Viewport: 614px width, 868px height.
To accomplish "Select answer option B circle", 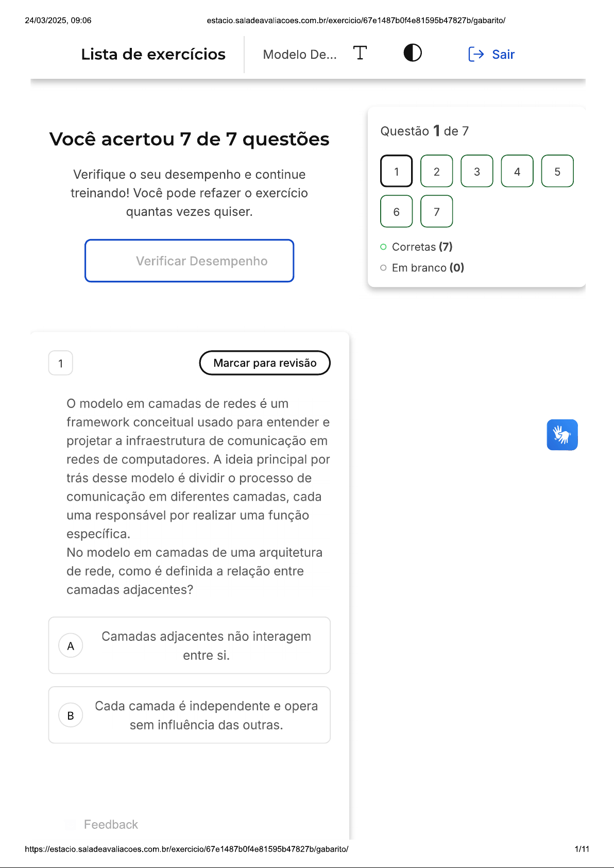I will [x=71, y=715].
